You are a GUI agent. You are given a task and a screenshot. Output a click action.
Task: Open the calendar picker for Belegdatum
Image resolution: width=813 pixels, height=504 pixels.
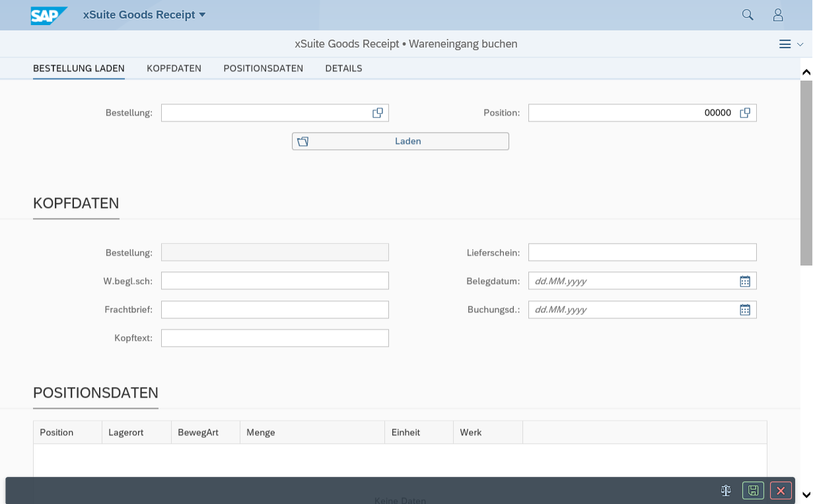pos(745,280)
